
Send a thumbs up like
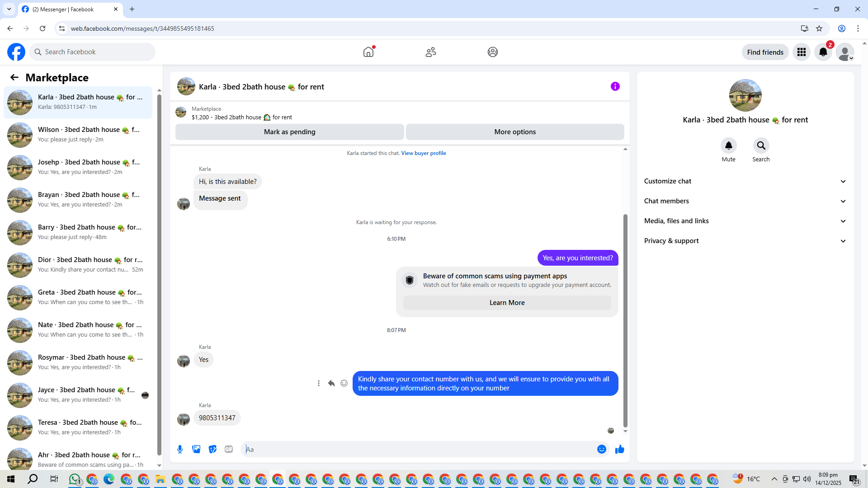(619, 449)
